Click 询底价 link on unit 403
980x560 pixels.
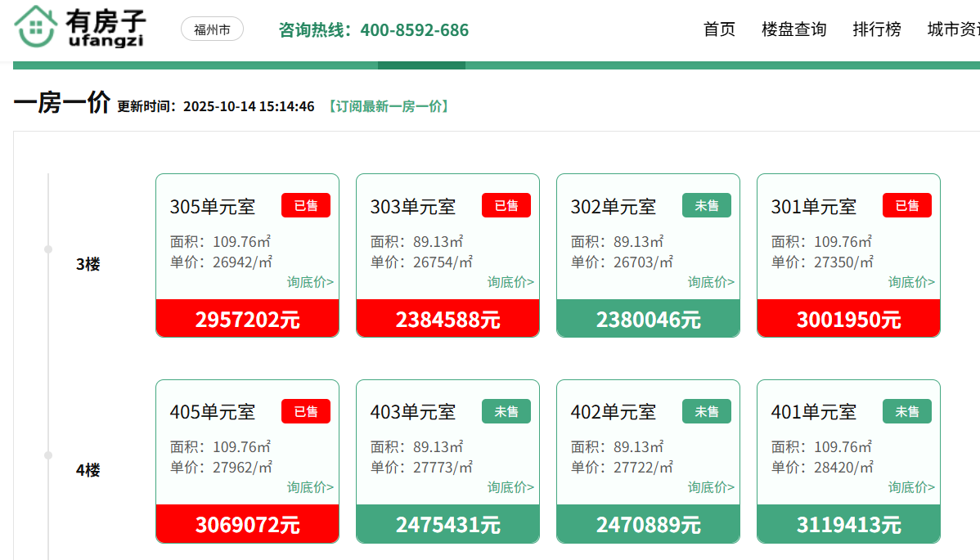click(x=510, y=487)
